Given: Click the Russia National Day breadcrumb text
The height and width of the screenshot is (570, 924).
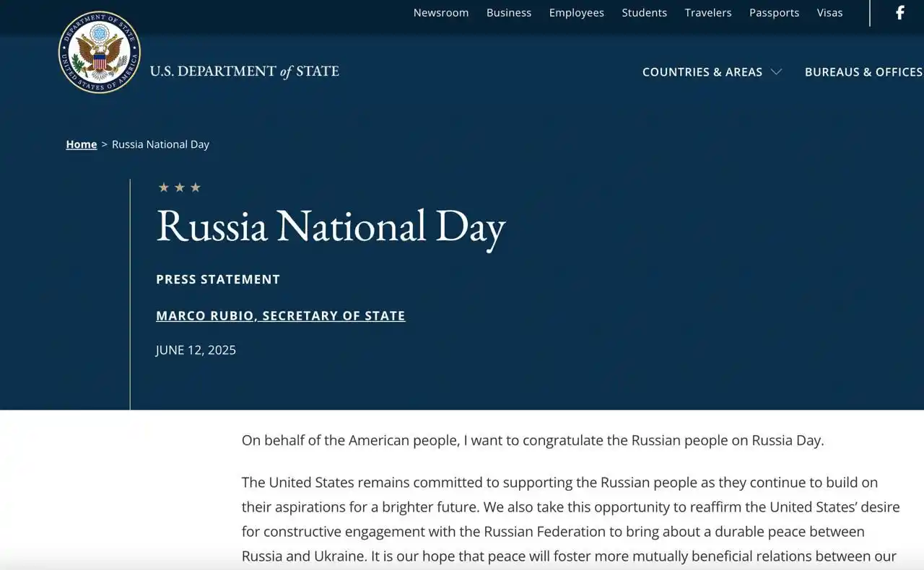Looking at the screenshot, I should [x=160, y=144].
